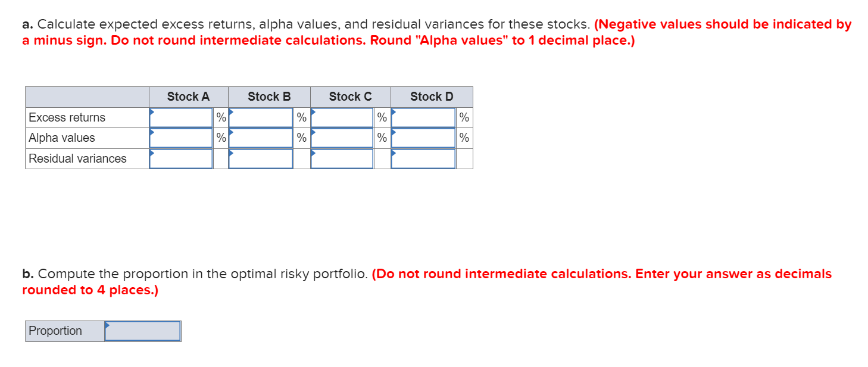Click the Stock A column header
Screen dimensions: 868x367
click(x=188, y=96)
